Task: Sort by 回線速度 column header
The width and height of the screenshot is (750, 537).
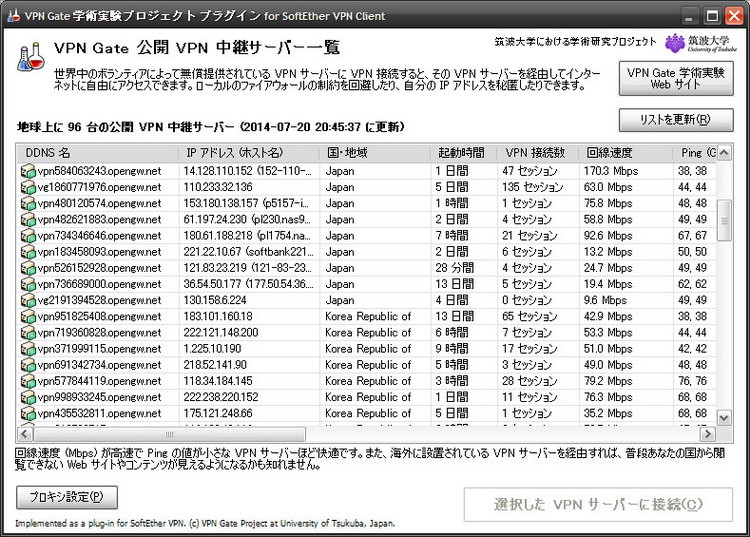Action: [626, 153]
